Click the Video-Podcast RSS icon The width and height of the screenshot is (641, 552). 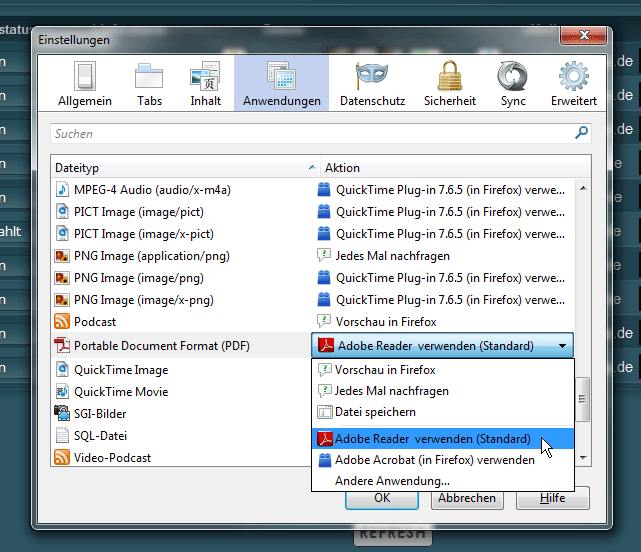(62, 457)
